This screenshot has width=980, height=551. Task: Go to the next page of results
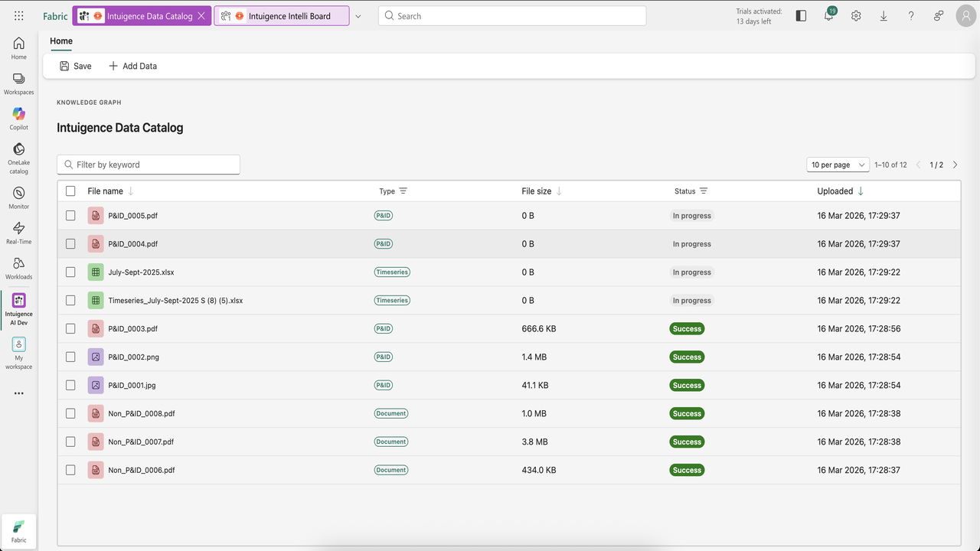(955, 165)
